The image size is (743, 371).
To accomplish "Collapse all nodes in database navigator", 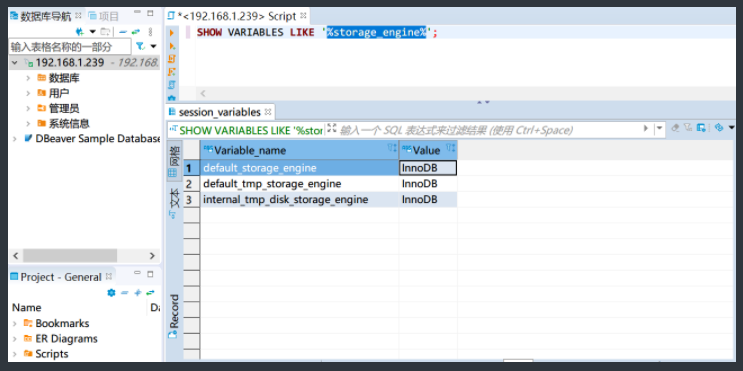I will tap(123, 32).
